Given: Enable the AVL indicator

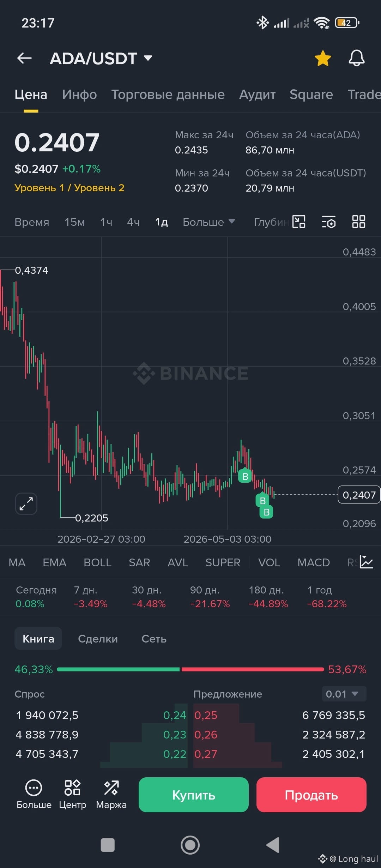Looking at the screenshot, I should click(178, 562).
